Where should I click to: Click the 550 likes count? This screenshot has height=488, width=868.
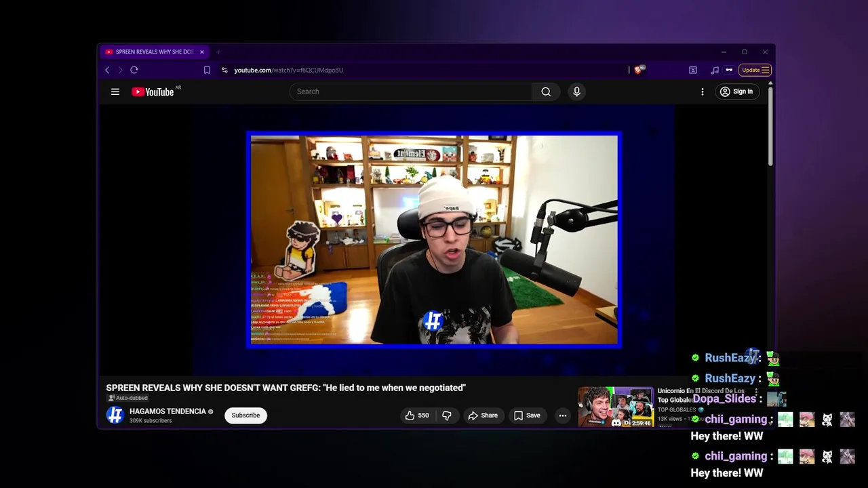pos(423,415)
